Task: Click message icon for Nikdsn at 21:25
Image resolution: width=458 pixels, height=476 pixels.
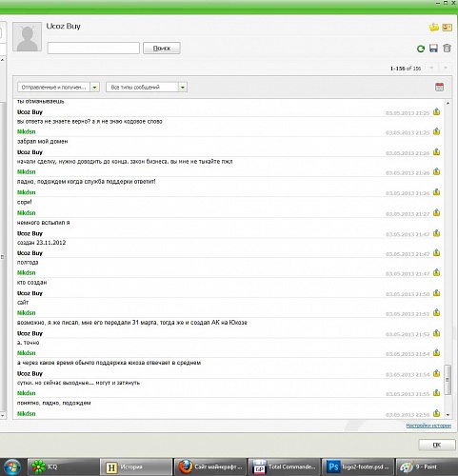Action: (x=437, y=131)
